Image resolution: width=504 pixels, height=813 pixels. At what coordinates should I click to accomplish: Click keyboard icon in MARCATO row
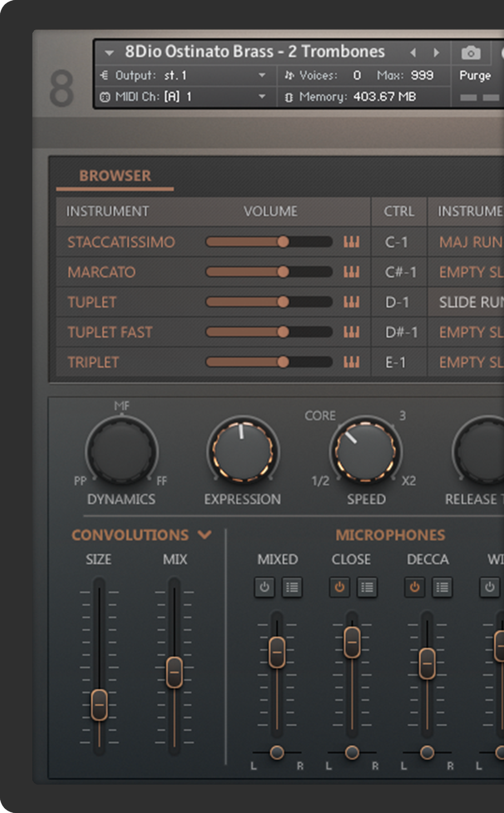tap(351, 272)
